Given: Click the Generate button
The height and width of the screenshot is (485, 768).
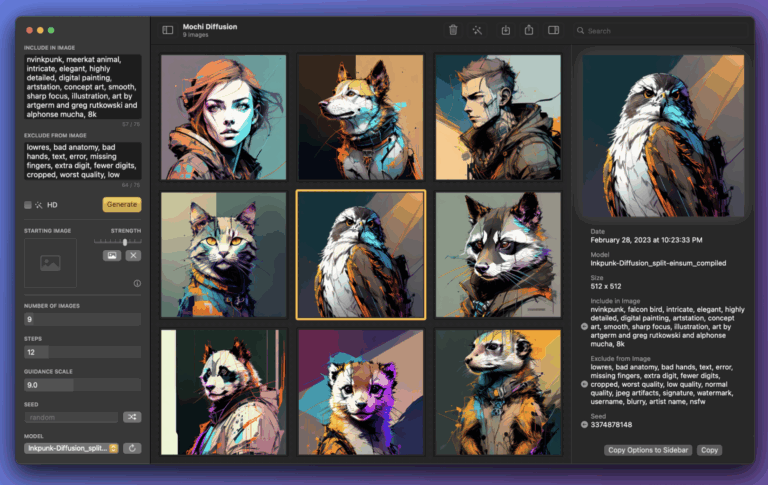Looking at the screenshot, I should coord(122,204).
